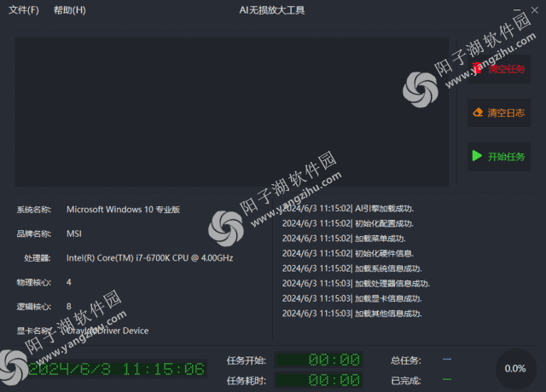546x392 pixels.
Task: Click the orange eraser icon on 清空日志
Action: pos(478,112)
